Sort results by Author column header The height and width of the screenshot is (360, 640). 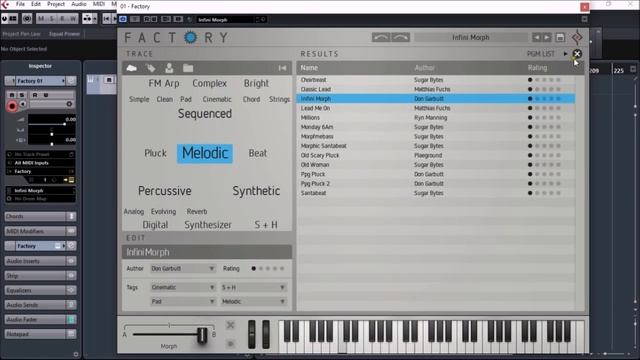coord(424,68)
